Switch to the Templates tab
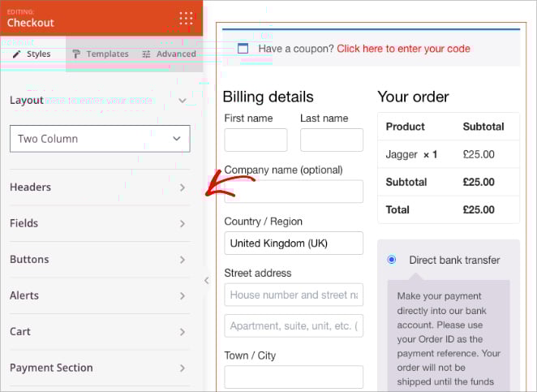This screenshot has height=392, width=537. click(x=101, y=54)
